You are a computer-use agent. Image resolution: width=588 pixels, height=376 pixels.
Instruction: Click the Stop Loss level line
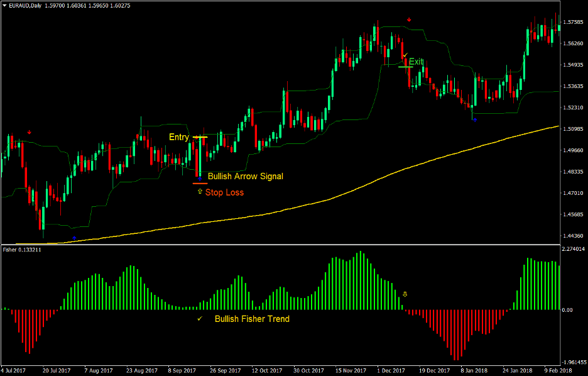pyautogui.click(x=200, y=184)
